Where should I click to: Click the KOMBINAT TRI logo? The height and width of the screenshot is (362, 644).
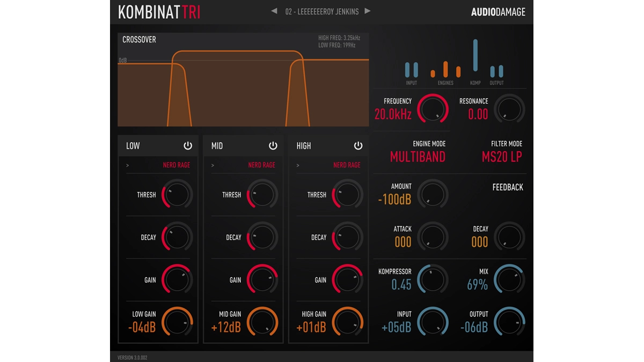click(159, 12)
